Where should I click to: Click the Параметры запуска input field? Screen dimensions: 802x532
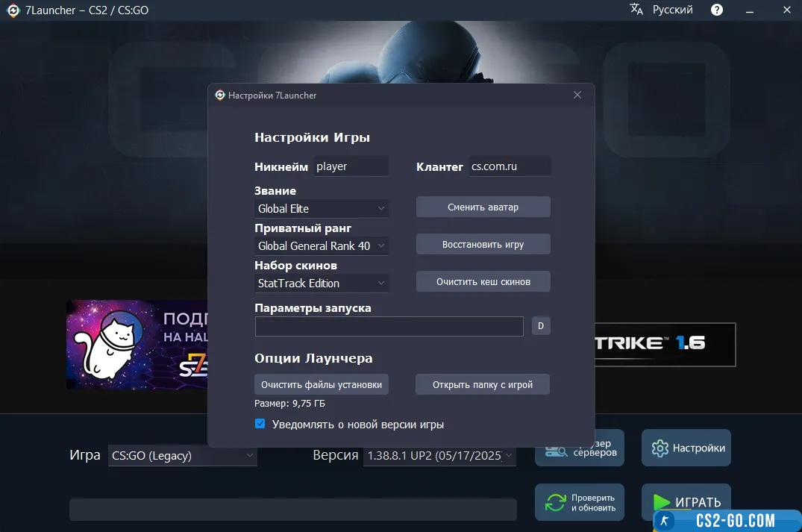pos(389,326)
